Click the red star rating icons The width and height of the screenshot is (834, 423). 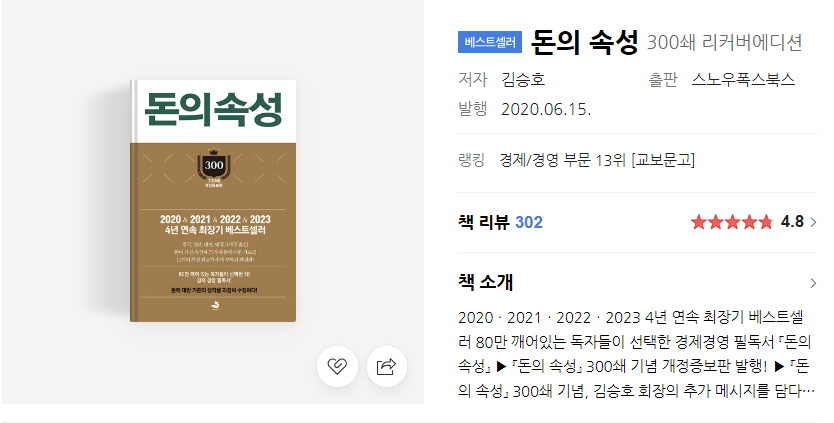point(732,222)
